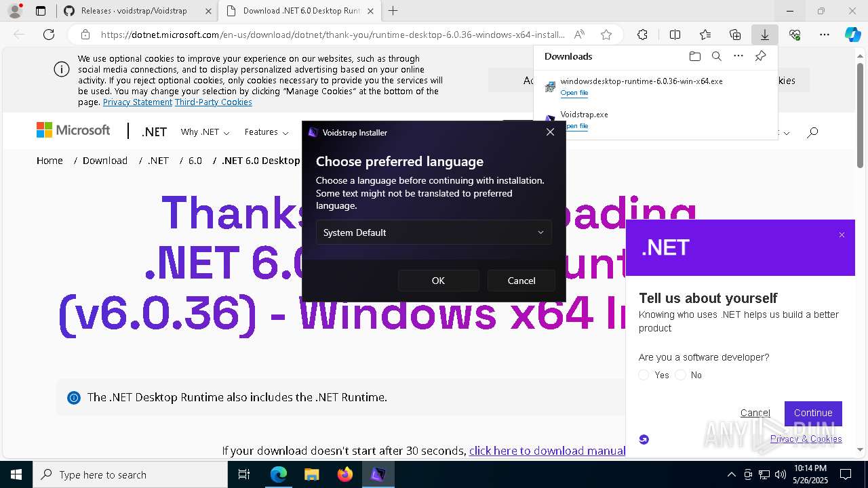Add page to favorites star icon
This screenshot has height=488, width=868.
tap(606, 35)
